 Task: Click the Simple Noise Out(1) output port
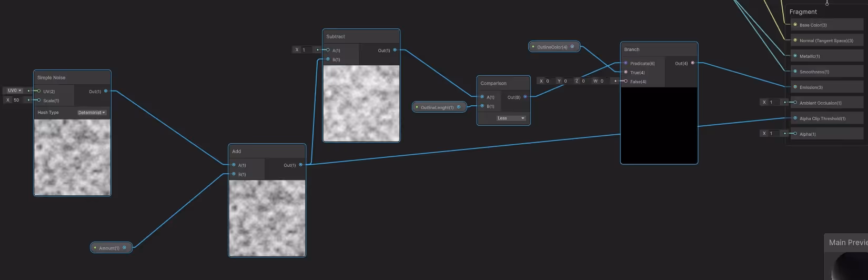tap(106, 91)
